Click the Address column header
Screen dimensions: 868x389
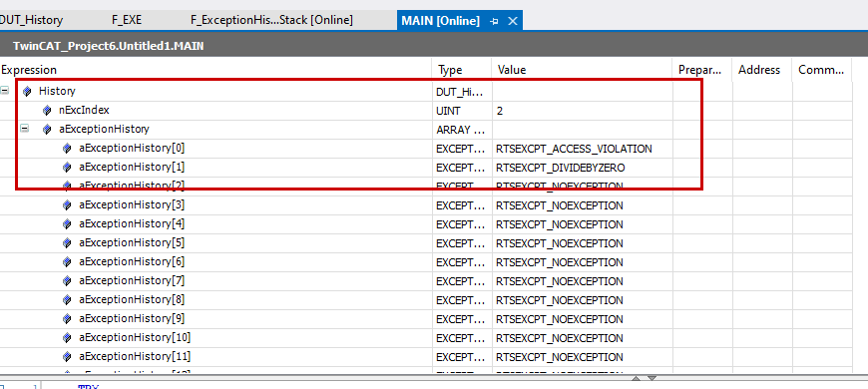coord(759,70)
